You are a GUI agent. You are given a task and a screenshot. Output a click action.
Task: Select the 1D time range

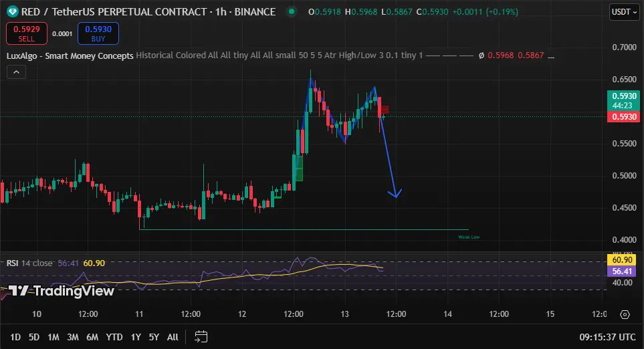[x=15, y=337]
